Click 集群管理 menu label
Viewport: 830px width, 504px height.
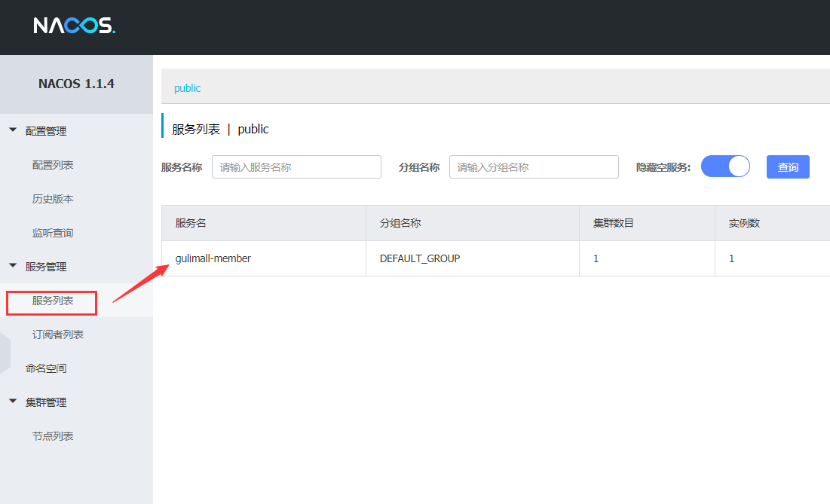click(x=46, y=402)
